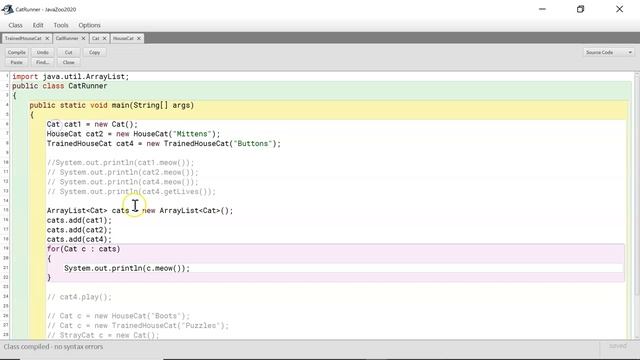The image size is (640, 360).
Task: Click the Compile button
Action: pos(17,53)
